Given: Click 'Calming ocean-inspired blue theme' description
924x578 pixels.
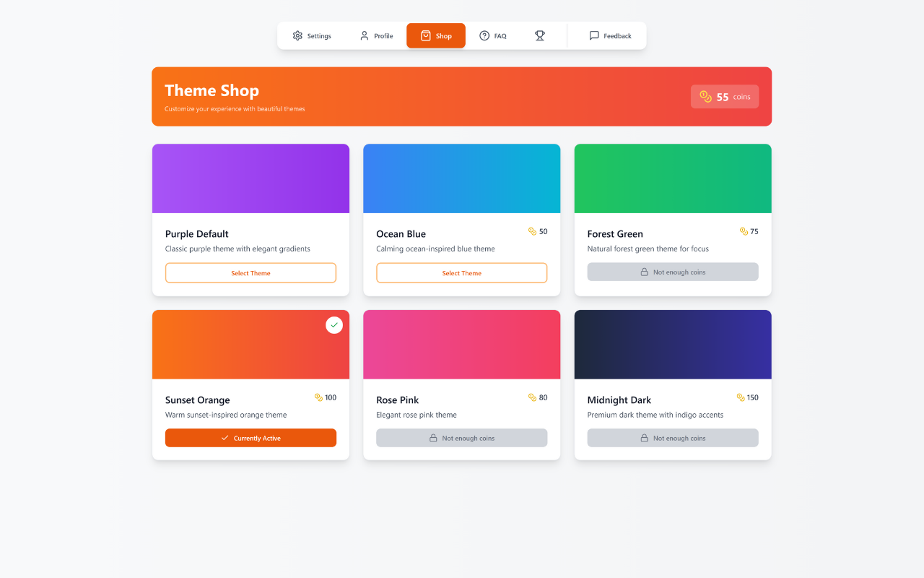Looking at the screenshot, I should pyautogui.click(x=435, y=249).
